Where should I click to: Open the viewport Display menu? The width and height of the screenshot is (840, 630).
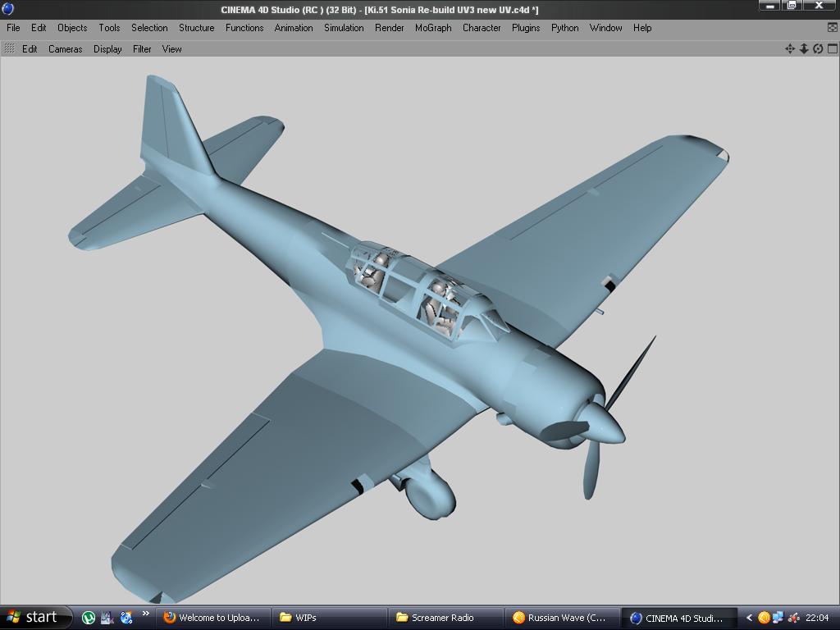tap(107, 49)
